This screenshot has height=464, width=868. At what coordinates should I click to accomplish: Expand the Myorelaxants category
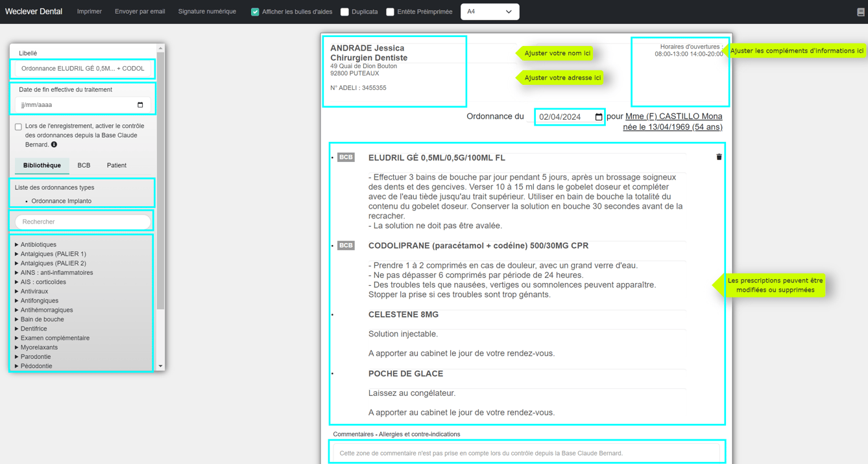(x=36, y=347)
